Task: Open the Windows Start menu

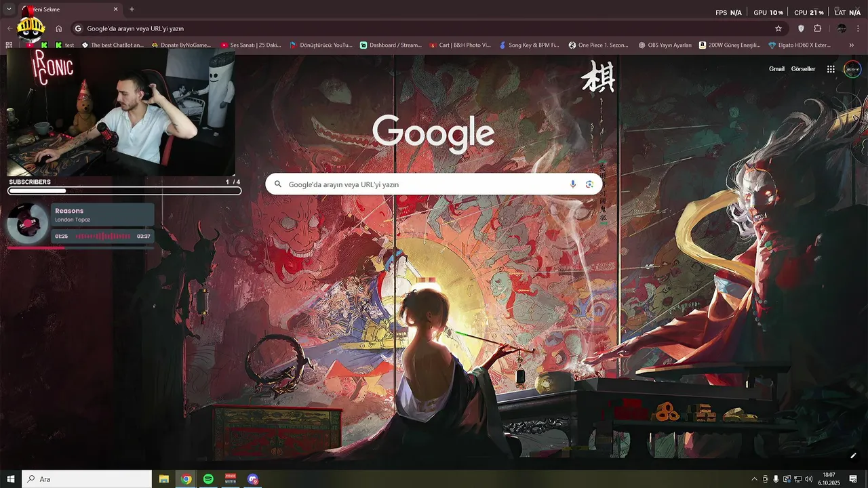Action: click(11, 479)
